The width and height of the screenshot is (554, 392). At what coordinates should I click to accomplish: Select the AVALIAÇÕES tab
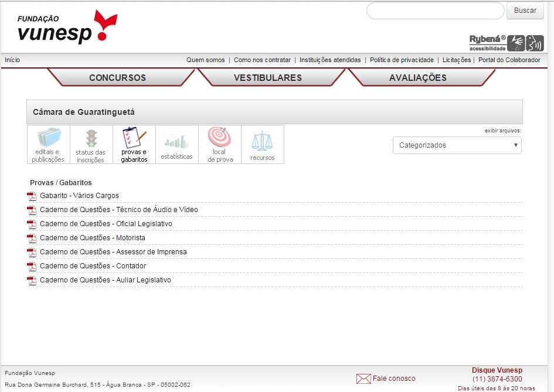[417, 78]
